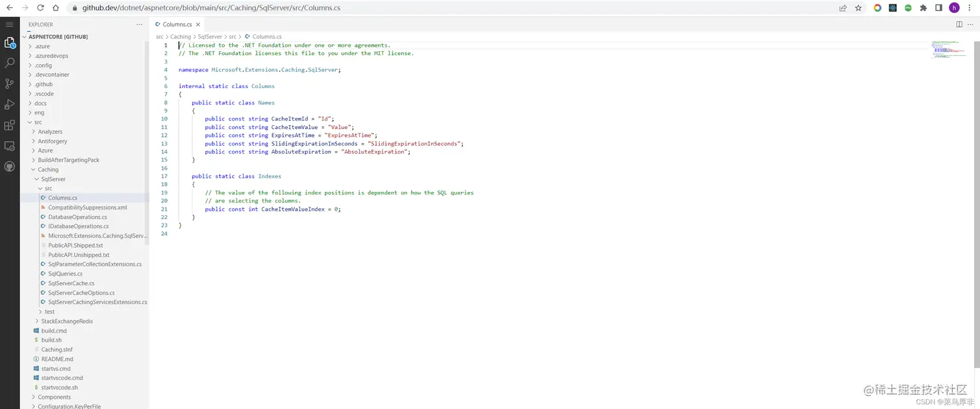The image size is (980, 409).
Task: Open the Remote Explorer view
Action: [9, 146]
